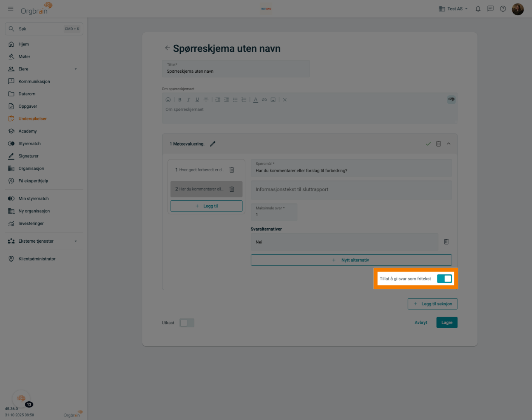This screenshot has width=532, height=420.
Task: Focus the Søk search field
Action: point(44,29)
